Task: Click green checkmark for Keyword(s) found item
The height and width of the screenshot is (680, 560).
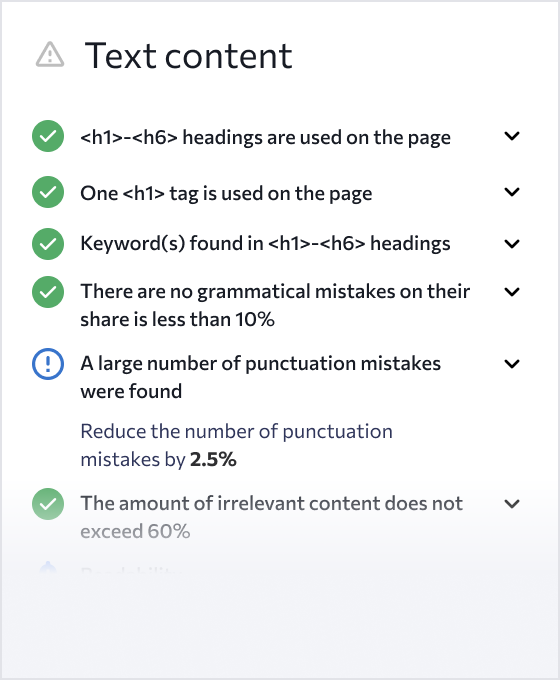Action: click(x=48, y=244)
